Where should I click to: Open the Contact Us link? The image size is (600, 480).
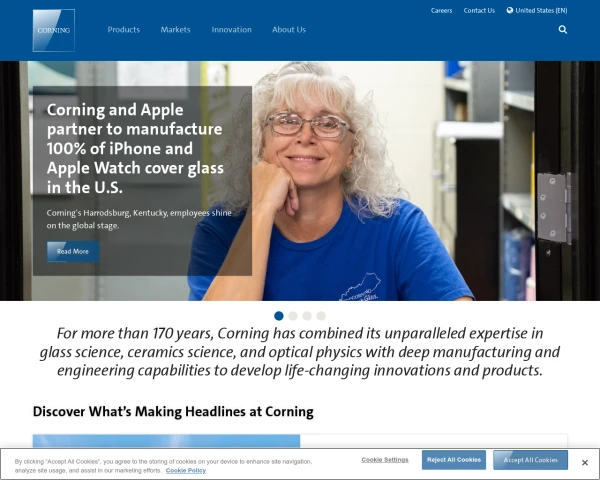[479, 11]
